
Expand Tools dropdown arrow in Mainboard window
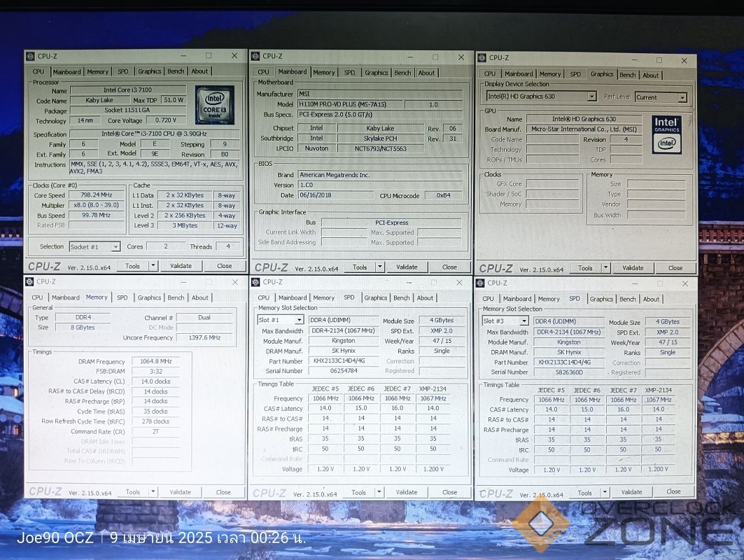[379, 267]
